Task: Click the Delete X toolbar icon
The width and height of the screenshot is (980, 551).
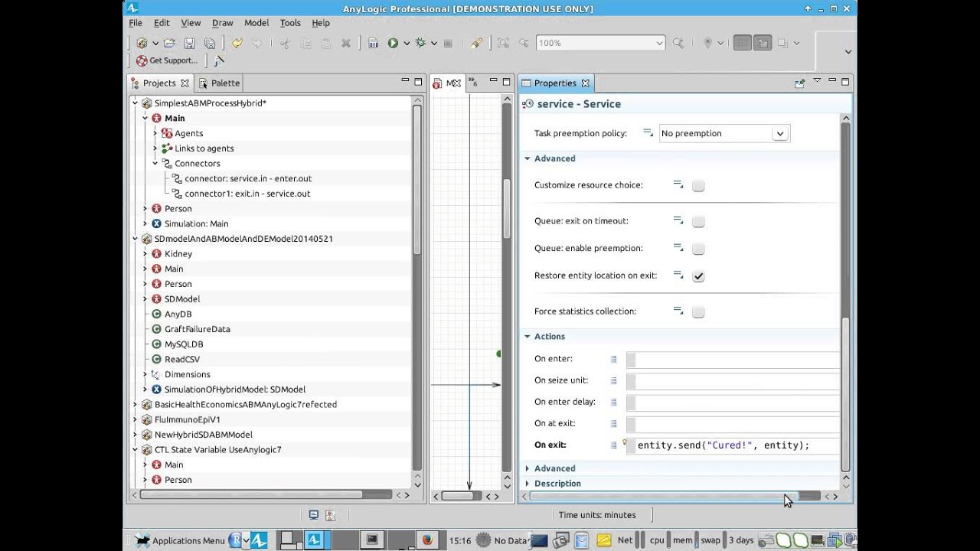Action: [345, 44]
